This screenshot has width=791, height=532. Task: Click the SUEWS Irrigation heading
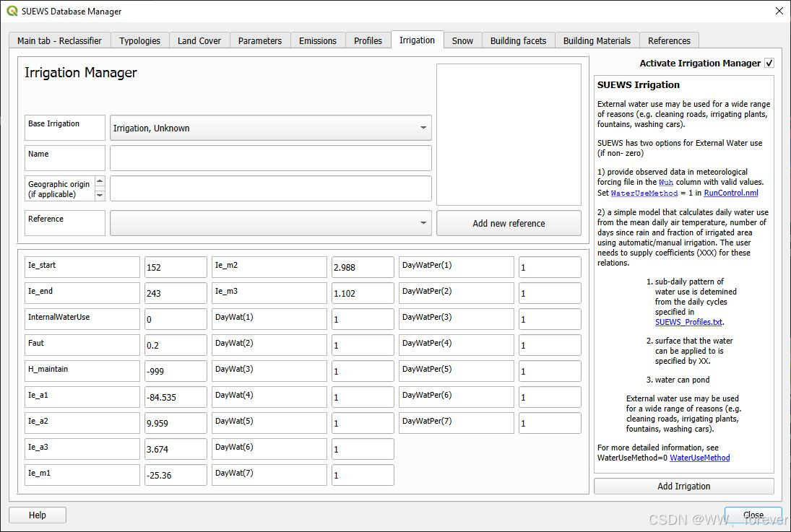pyautogui.click(x=638, y=84)
